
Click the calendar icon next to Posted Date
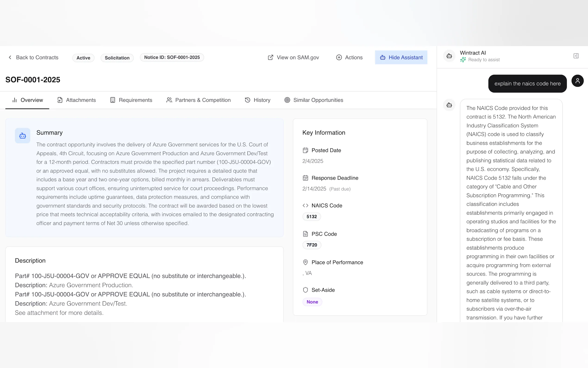tap(305, 150)
